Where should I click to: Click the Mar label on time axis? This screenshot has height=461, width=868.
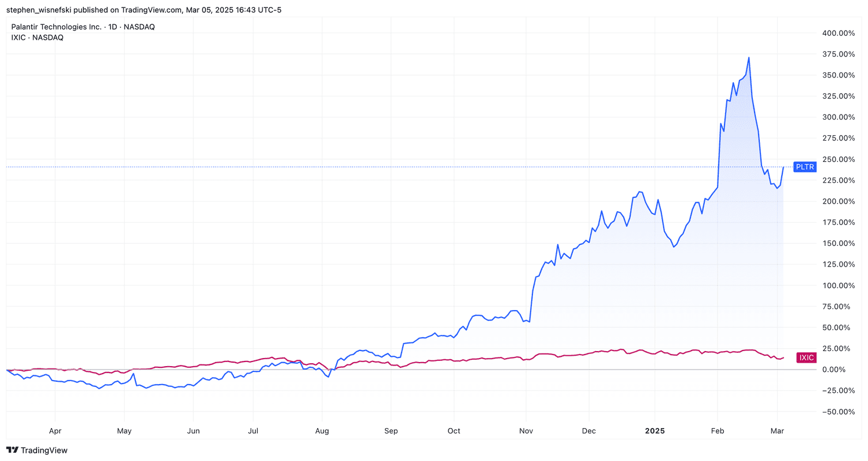(x=777, y=431)
